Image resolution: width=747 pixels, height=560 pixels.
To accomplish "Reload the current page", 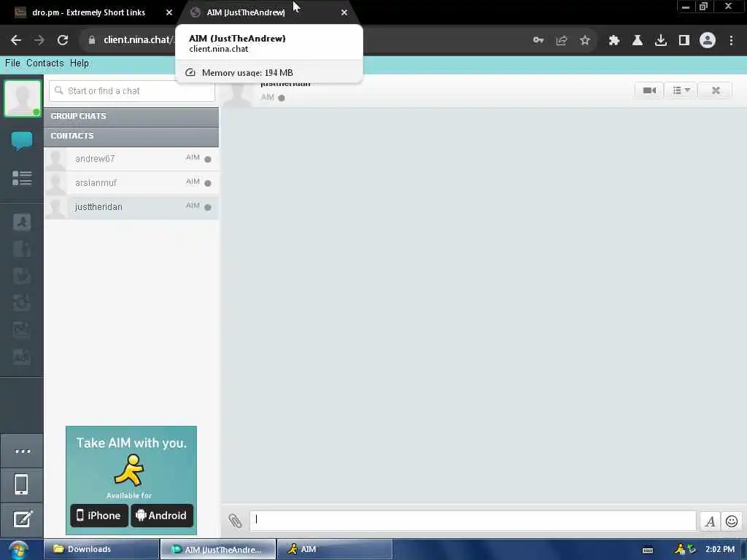I will 63,40.
